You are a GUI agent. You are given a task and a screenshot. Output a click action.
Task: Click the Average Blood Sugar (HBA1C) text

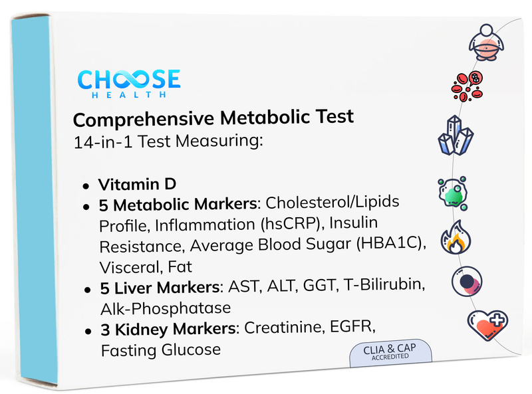tap(307, 246)
